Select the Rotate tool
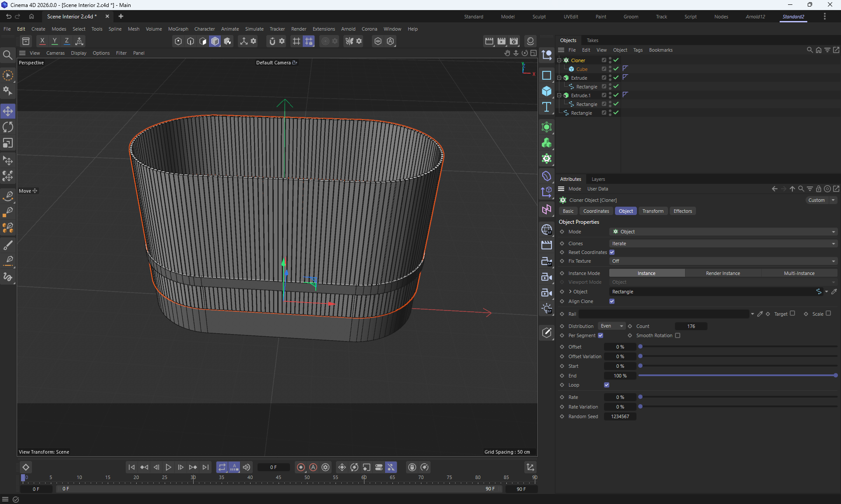Viewport: 841px width, 504px height. point(8,127)
